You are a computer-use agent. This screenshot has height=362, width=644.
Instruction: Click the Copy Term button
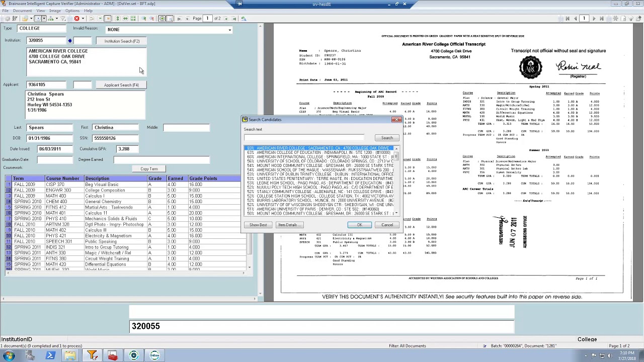pos(149,169)
